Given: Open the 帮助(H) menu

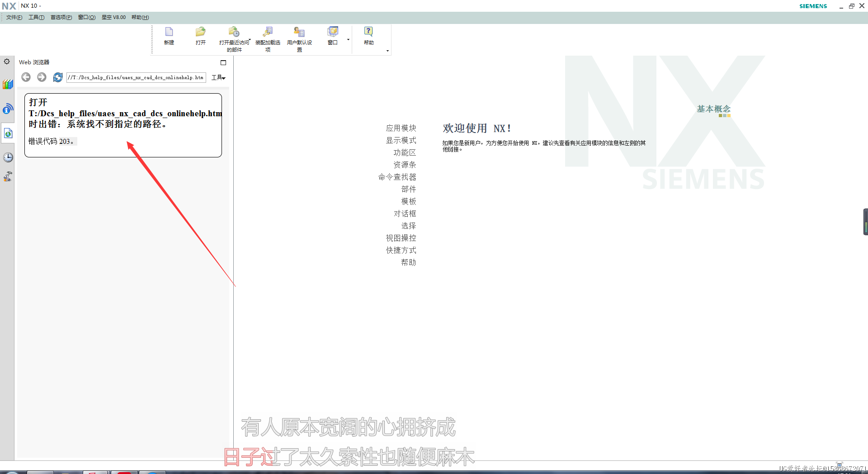Looking at the screenshot, I should pos(140,17).
